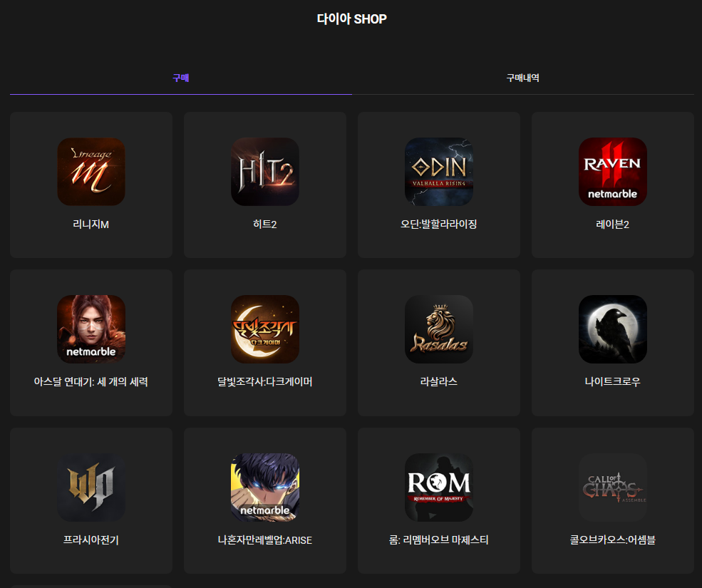Click the 콜오브카오스:어셈블 label
Image resolution: width=702 pixels, height=588 pixels.
pyautogui.click(x=612, y=540)
